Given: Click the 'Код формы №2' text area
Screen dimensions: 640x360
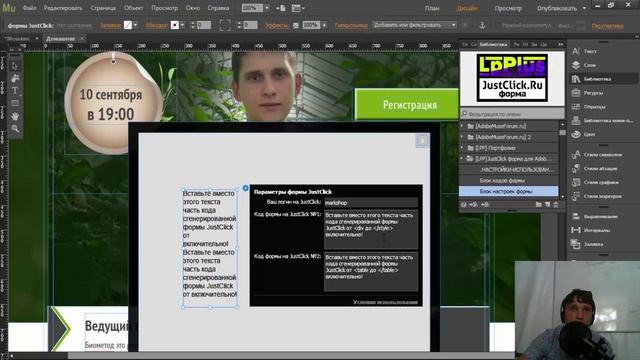Looking at the screenshot, I should coord(371,272).
